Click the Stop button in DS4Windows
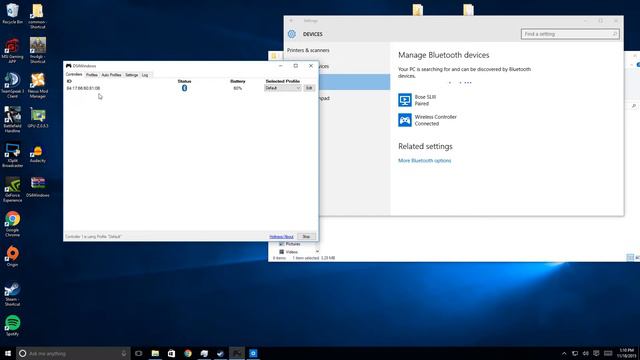640x360 pixels. 306,236
